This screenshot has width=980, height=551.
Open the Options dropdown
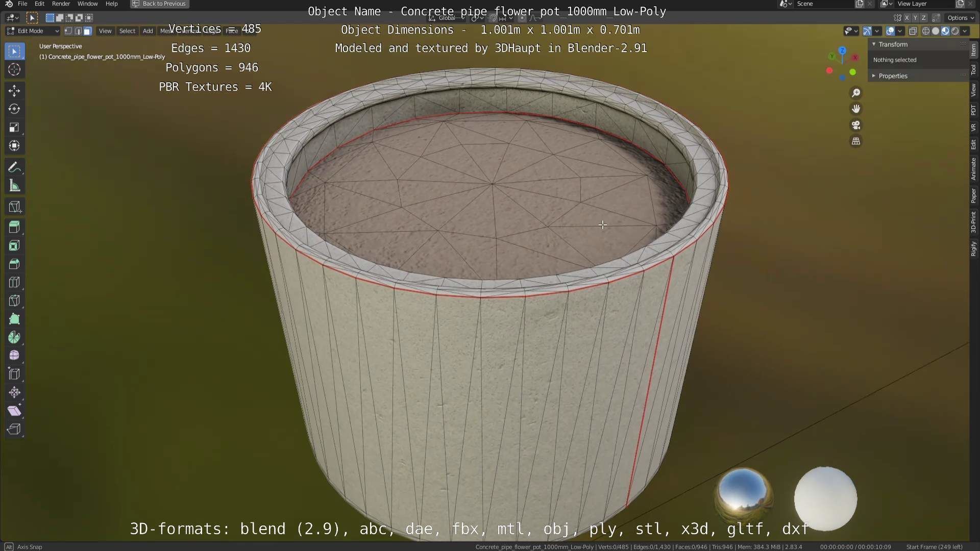[x=961, y=18]
